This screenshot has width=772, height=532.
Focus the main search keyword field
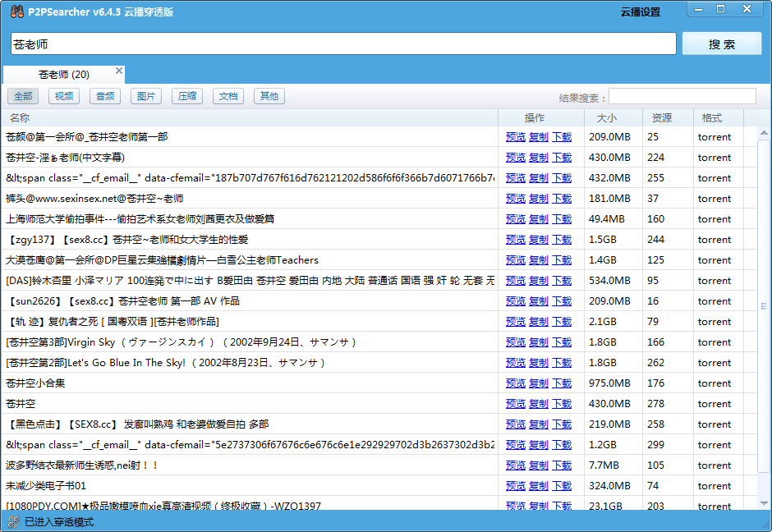pos(343,44)
